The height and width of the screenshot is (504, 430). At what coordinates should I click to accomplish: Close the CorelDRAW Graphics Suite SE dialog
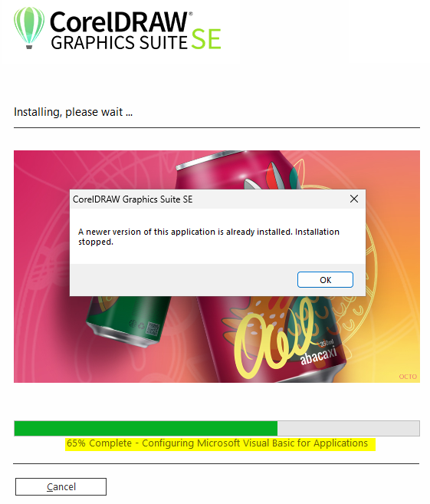354,199
